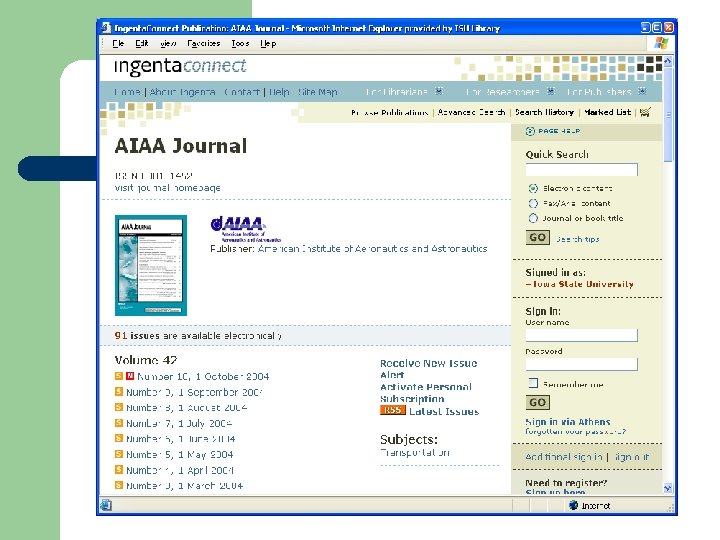
Task: Click the Sign out link
Action: coord(631,457)
